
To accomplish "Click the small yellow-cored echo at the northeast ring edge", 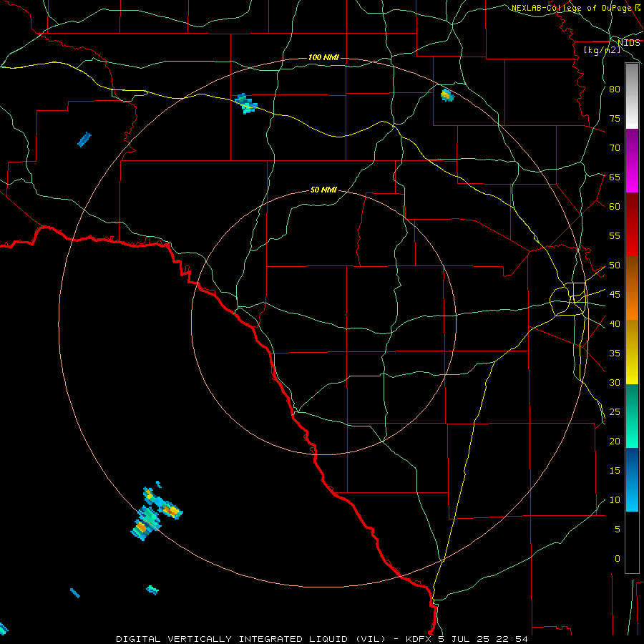I will (447, 95).
